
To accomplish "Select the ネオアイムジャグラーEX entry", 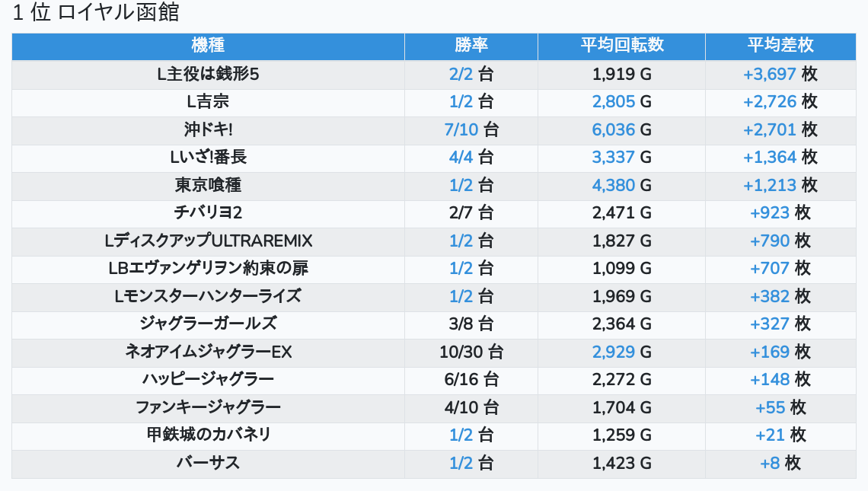I will (x=208, y=352).
